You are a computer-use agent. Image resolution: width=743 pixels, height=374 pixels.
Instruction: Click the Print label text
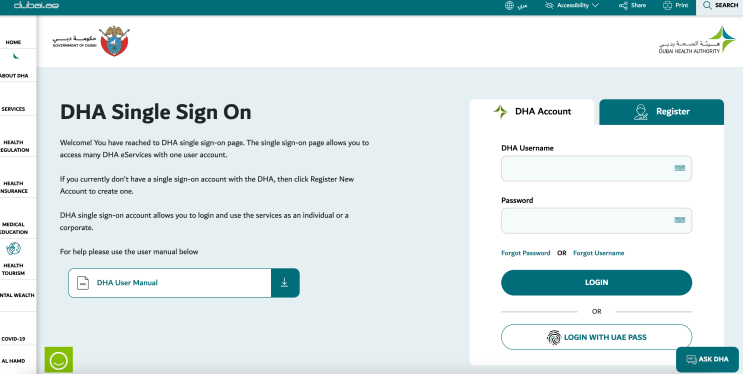tap(682, 6)
